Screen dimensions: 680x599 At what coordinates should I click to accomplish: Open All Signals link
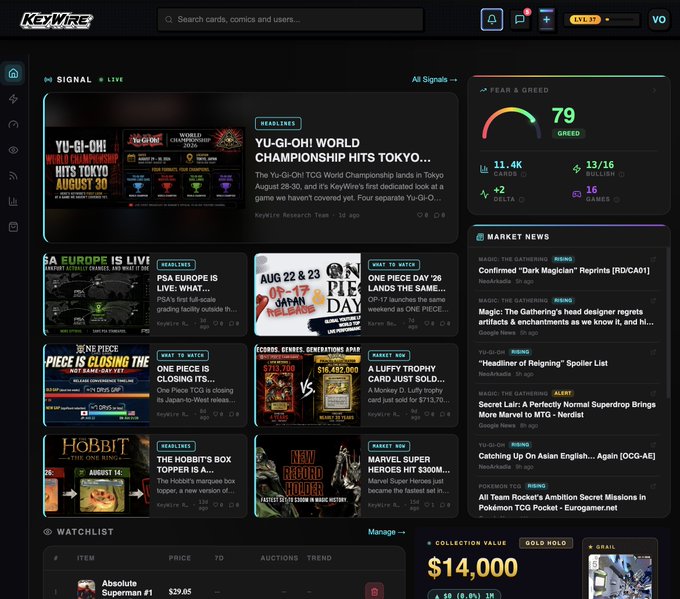pos(434,79)
